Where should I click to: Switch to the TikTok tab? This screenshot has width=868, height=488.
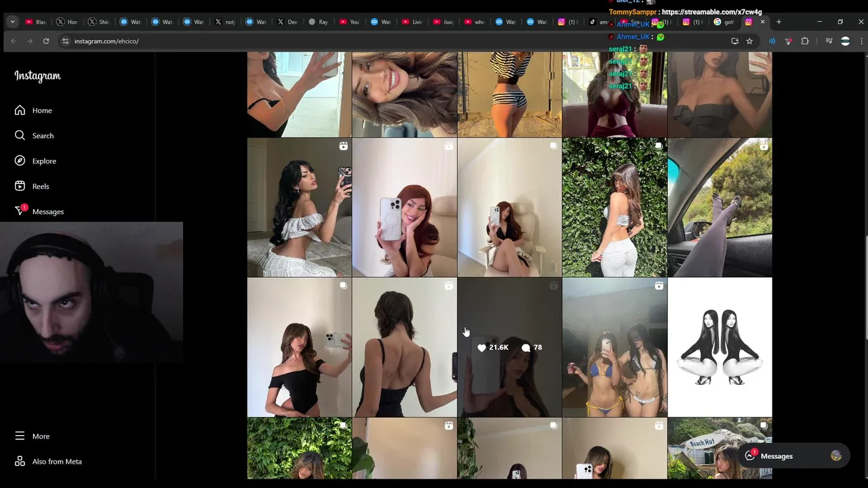pos(599,22)
